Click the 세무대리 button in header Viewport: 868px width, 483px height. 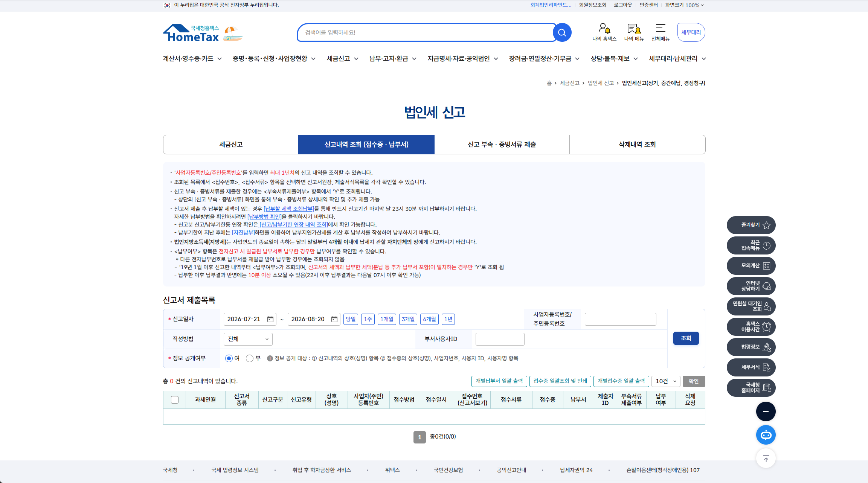[x=691, y=32]
